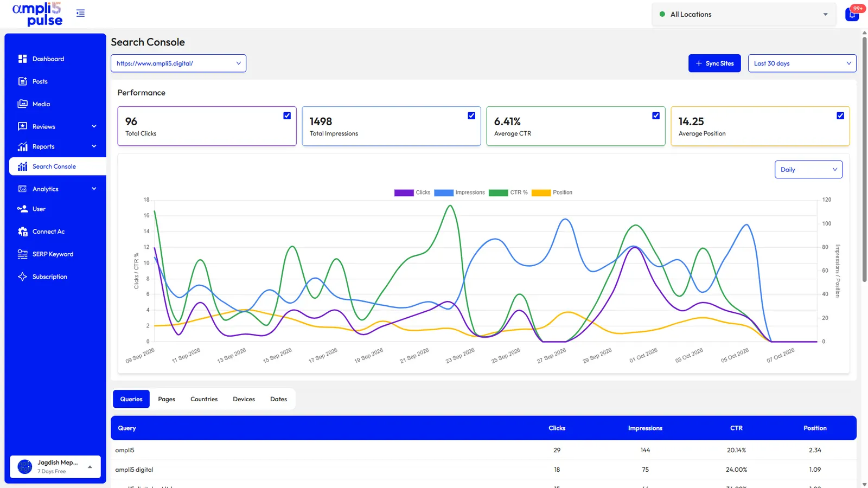This screenshot has width=868, height=488.
Task: Expand the user profile menu arrow
Action: pyautogui.click(x=90, y=467)
